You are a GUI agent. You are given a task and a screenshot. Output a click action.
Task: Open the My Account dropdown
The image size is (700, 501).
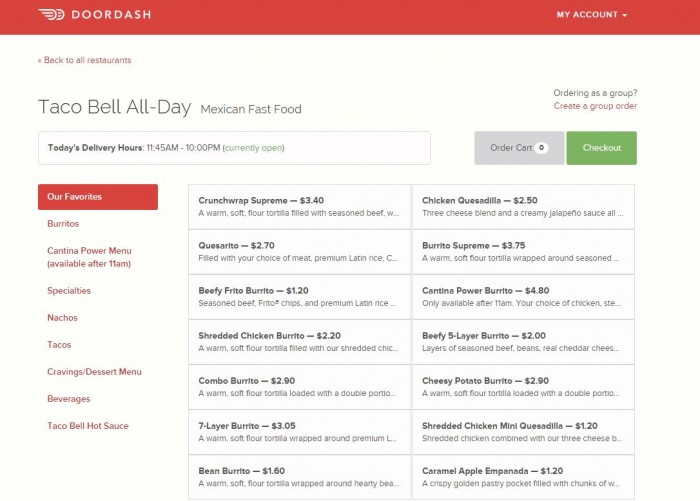592,15
